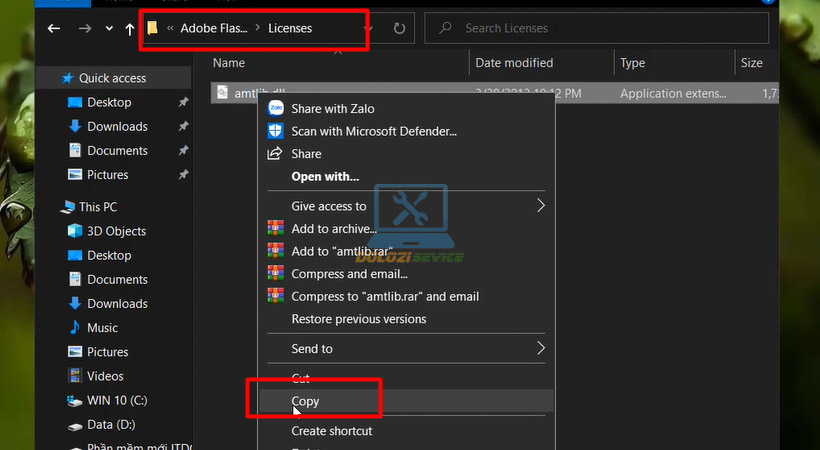Open the Videos folder in sidebar
The width and height of the screenshot is (820, 450).
[x=105, y=376]
